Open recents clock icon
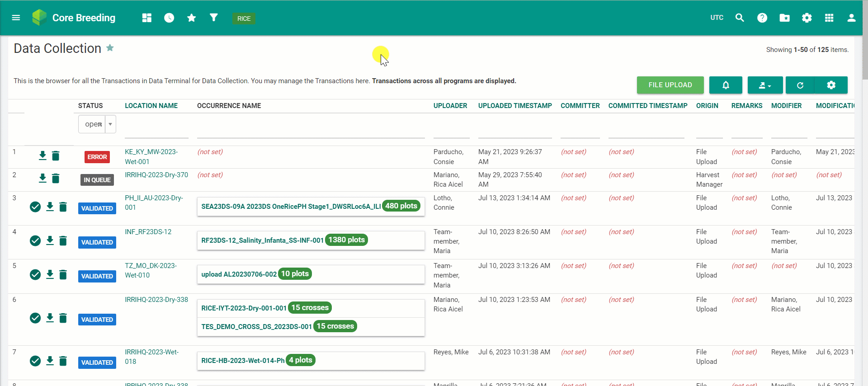The width and height of the screenshot is (868, 386). [169, 18]
